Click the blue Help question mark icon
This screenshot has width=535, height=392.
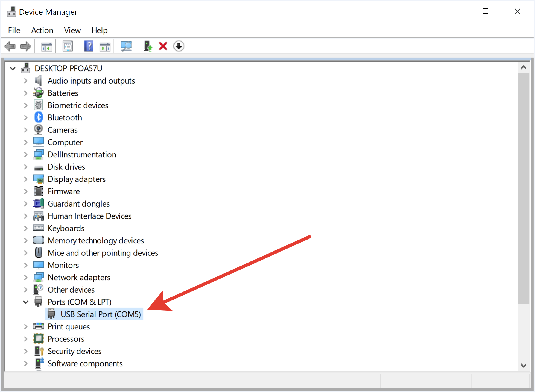click(x=89, y=46)
